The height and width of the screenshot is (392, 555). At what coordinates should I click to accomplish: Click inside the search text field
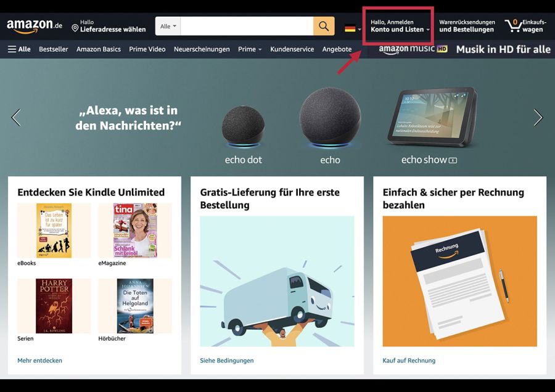247,26
